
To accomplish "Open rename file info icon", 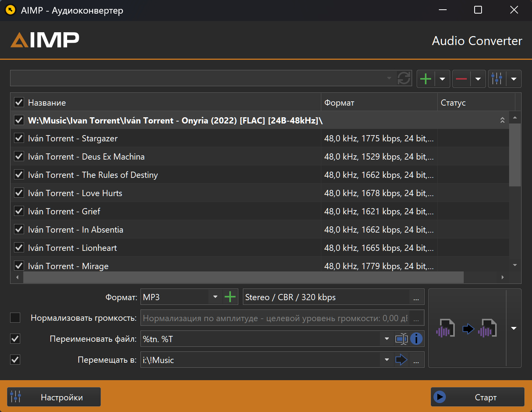I will click(416, 339).
